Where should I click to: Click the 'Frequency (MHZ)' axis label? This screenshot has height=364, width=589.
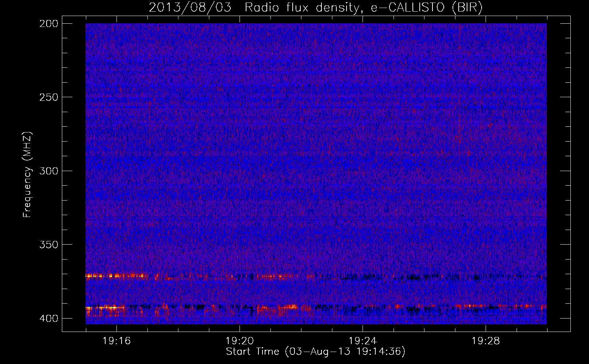coord(27,174)
